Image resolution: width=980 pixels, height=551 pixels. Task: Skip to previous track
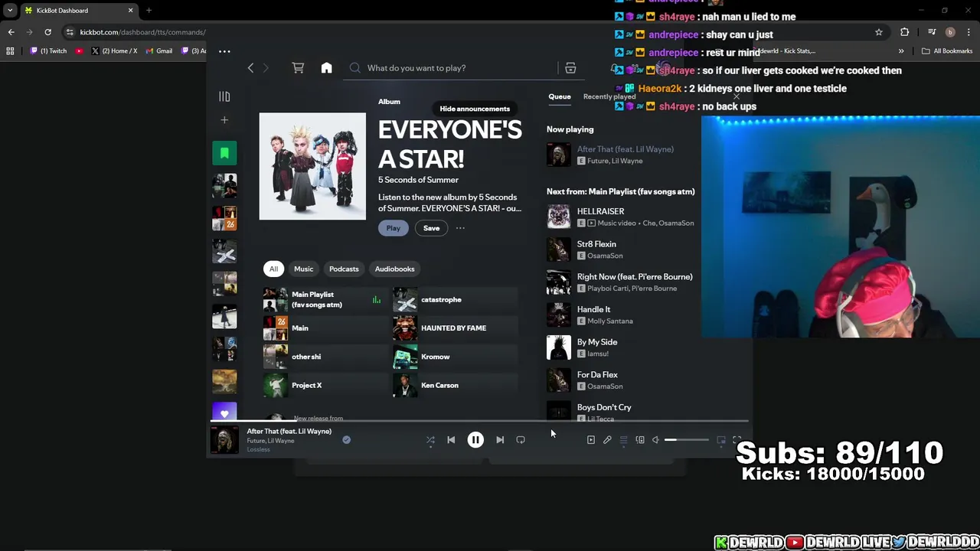point(451,440)
